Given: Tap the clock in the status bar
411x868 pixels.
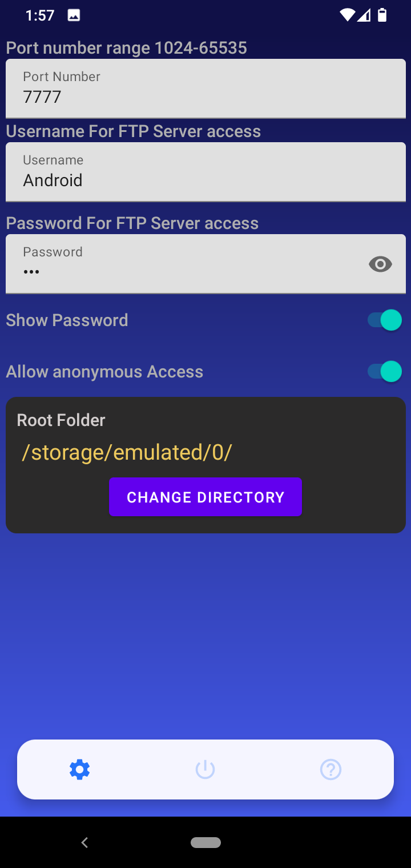Looking at the screenshot, I should (40, 15).
